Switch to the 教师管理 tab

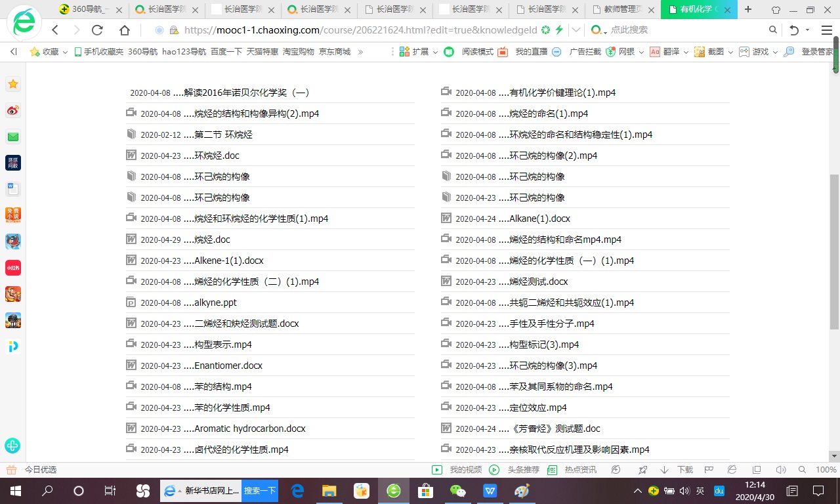pos(622,9)
